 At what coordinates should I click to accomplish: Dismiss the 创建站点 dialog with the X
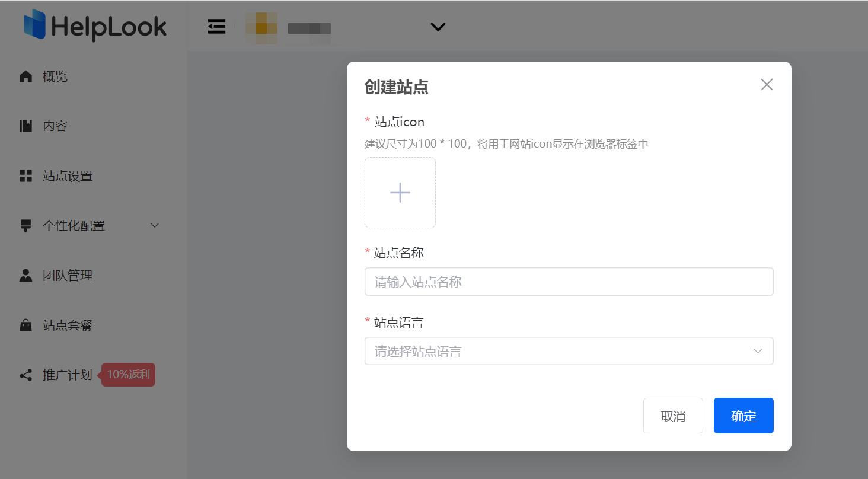point(766,84)
